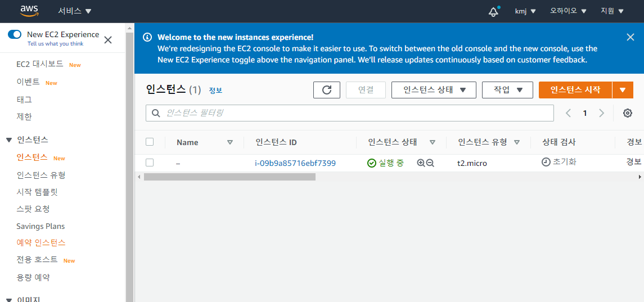Close the New EC2 Experience notice
Viewport: 644px width, 302px height.
tap(108, 40)
